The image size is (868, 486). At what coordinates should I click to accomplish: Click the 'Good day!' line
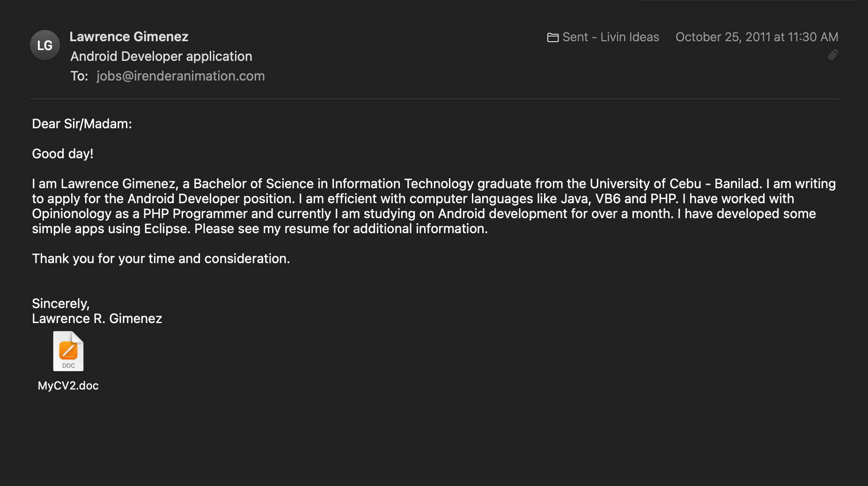tap(63, 154)
